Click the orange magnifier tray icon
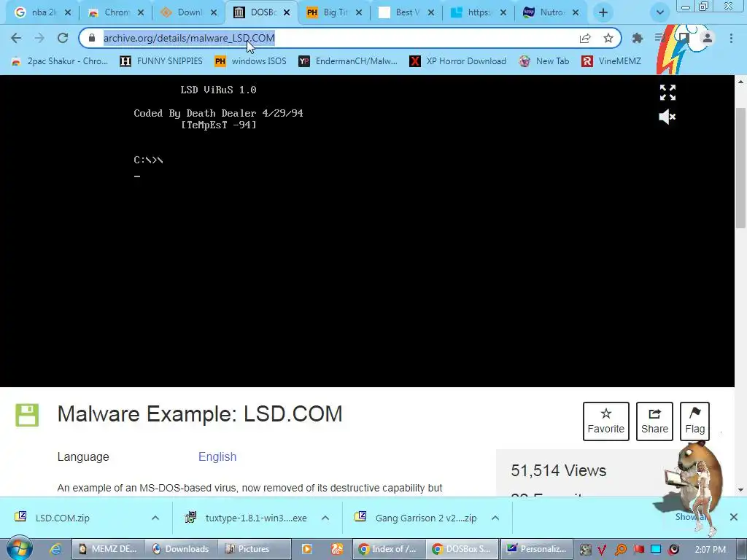Viewport: 747px width, 560px height. (x=620, y=550)
